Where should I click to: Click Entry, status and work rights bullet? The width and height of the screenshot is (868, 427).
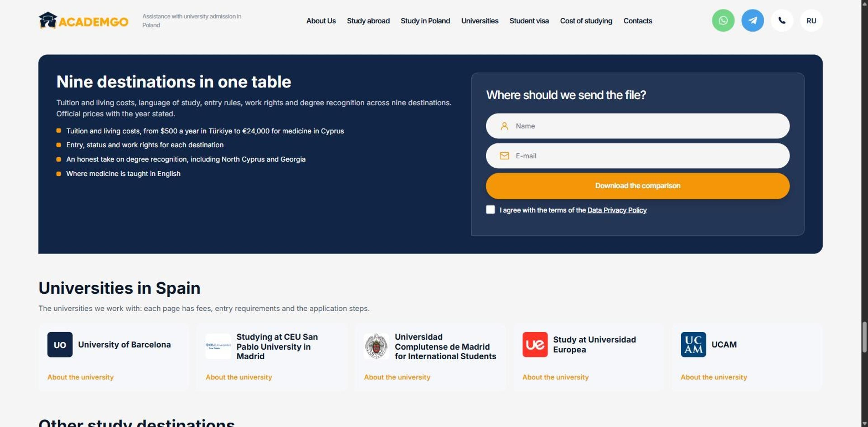pos(145,145)
